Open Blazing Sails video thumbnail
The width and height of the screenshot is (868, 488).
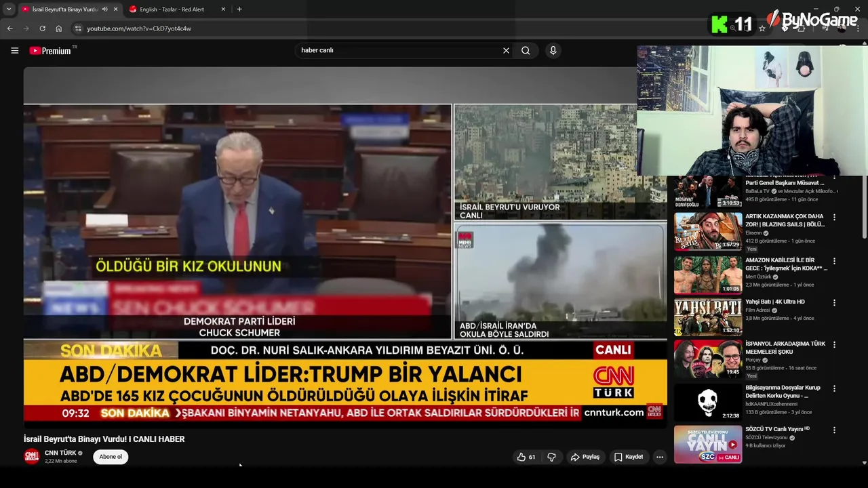(x=708, y=231)
